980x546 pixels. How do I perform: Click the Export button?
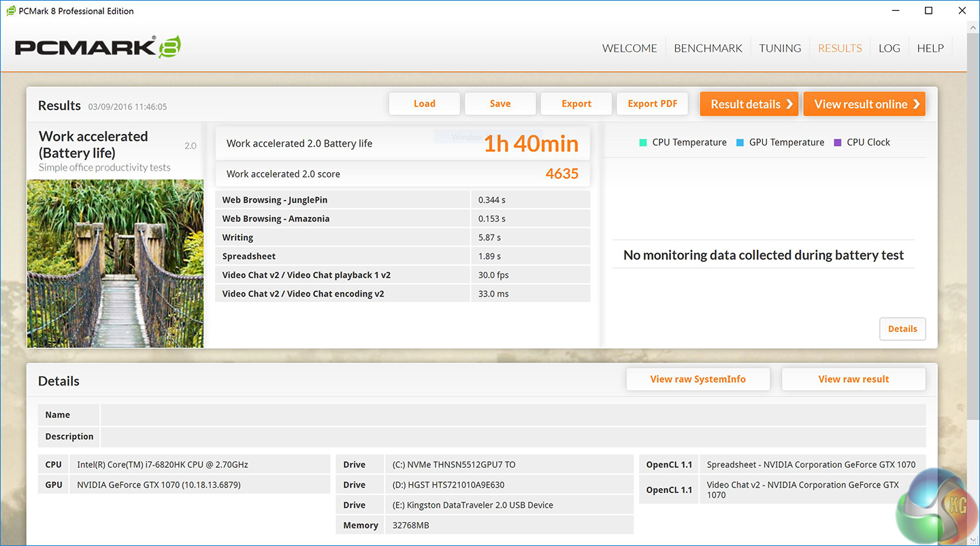(x=576, y=104)
